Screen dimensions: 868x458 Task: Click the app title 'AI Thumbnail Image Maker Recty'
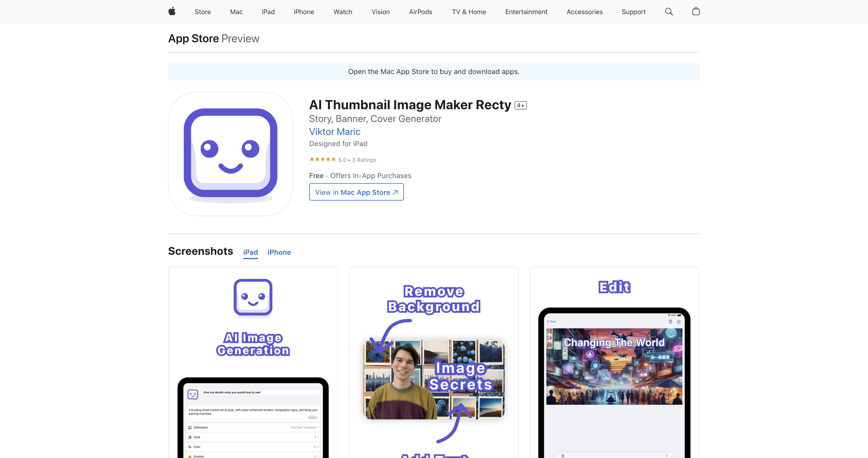[410, 105]
